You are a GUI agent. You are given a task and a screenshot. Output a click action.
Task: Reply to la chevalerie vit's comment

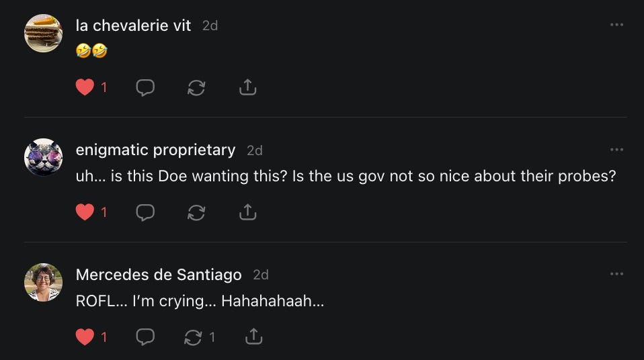pos(145,87)
